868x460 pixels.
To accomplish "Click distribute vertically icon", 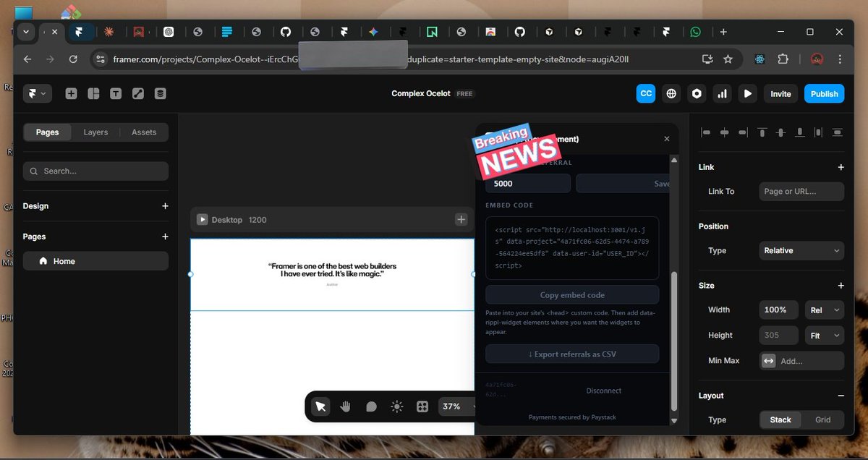I will (838, 132).
